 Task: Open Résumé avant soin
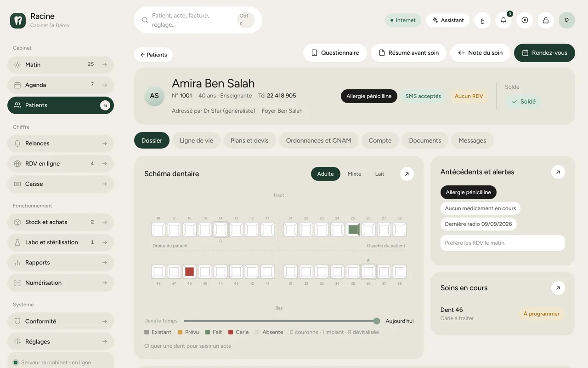pyautogui.click(x=408, y=53)
